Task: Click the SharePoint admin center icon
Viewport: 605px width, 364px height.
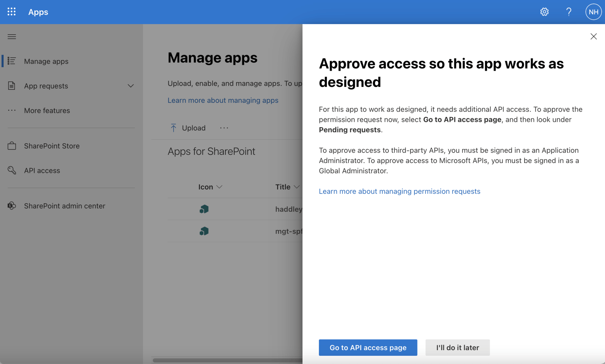Action: [12, 206]
